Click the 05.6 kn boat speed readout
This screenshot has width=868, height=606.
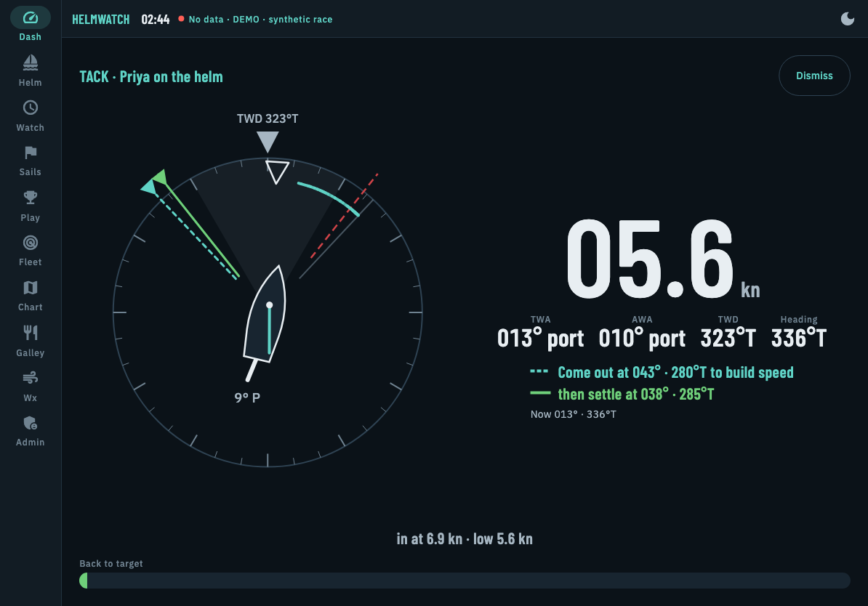pyautogui.click(x=663, y=259)
